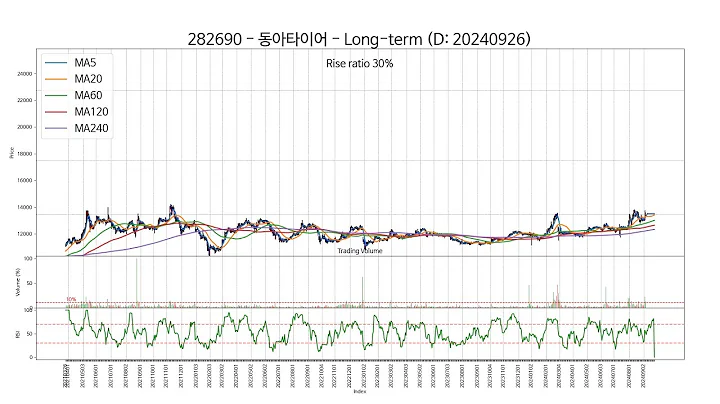Click the 'Volume (%)' axis label
Viewport: 720px width, 404px height.
click(x=17, y=282)
